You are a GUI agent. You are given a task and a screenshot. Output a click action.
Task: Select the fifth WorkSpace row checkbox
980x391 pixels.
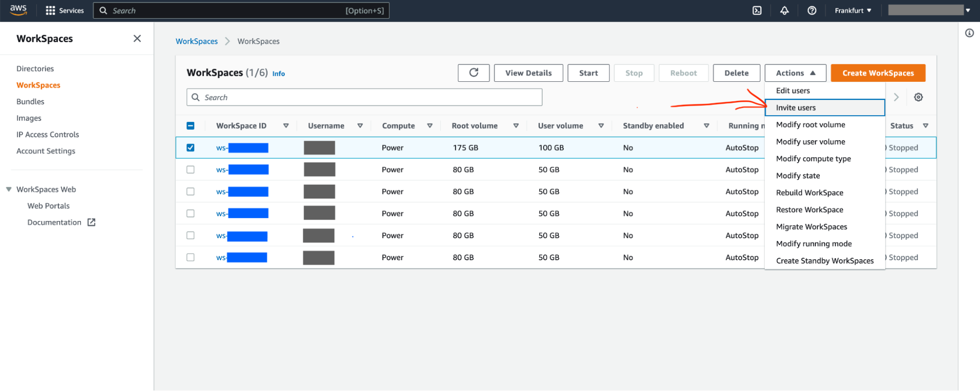tap(191, 235)
